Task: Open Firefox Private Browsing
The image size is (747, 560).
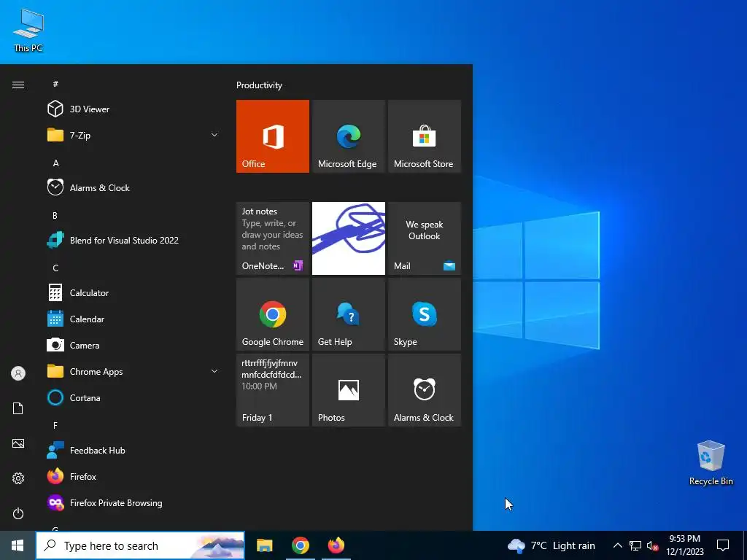Action: (133, 503)
